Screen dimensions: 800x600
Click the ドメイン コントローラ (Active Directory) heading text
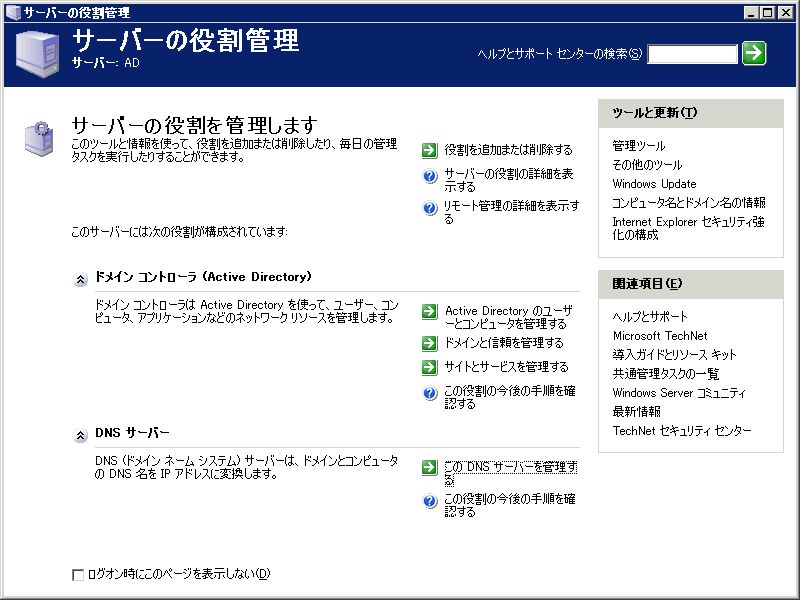pos(203,277)
